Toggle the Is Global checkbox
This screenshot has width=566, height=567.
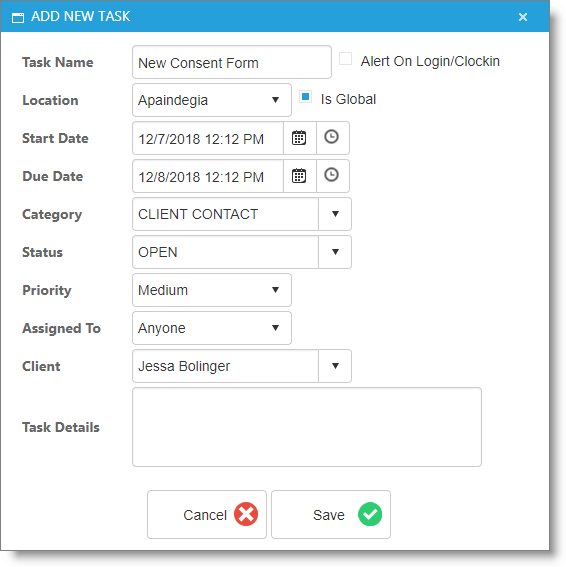(306, 97)
